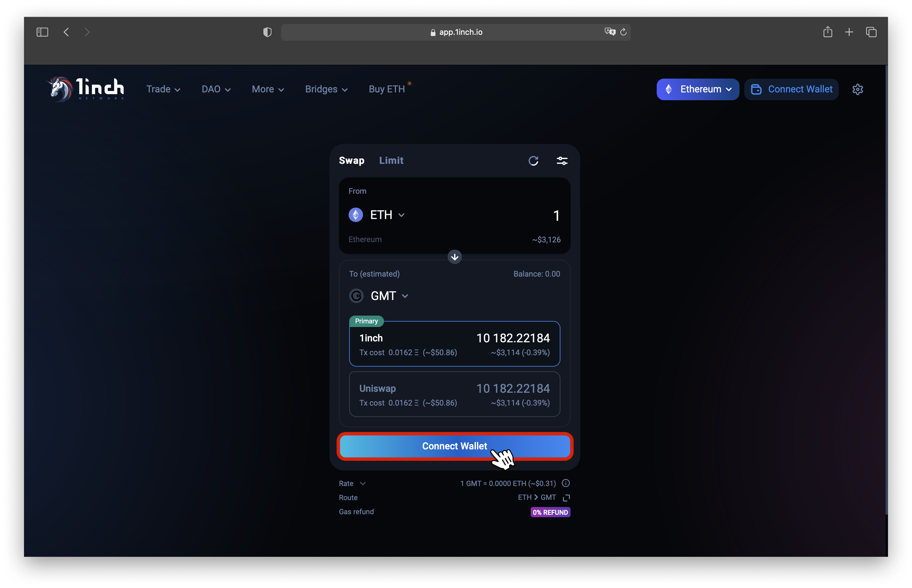Expand the More menu
This screenshot has height=588, width=912.
tap(268, 89)
